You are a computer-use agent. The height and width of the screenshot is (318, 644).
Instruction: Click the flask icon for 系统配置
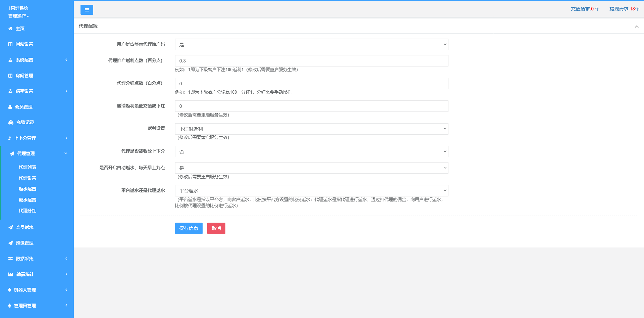click(10, 60)
